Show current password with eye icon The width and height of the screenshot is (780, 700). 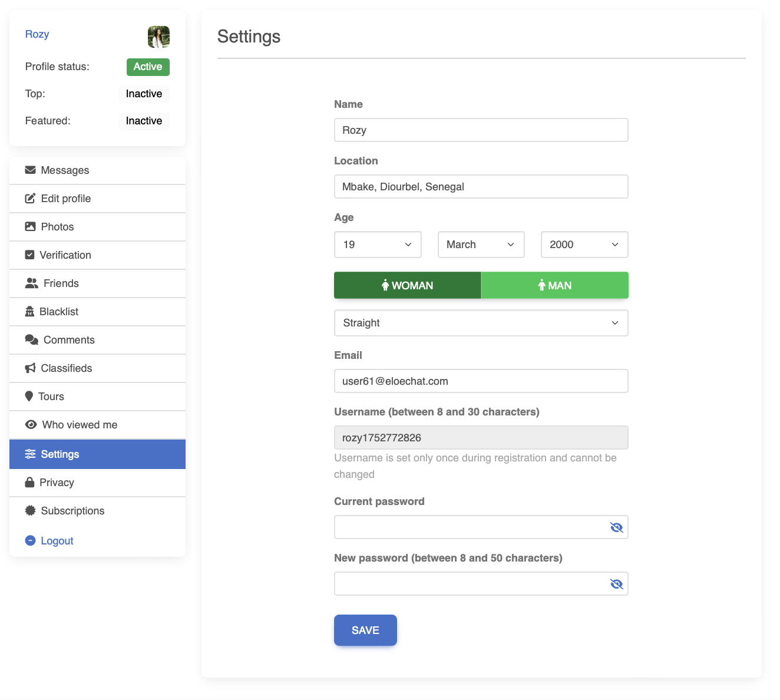click(616, 527)
